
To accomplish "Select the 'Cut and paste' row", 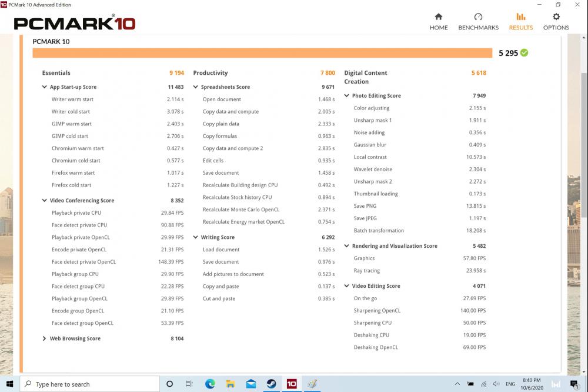I will coord(269,298).
